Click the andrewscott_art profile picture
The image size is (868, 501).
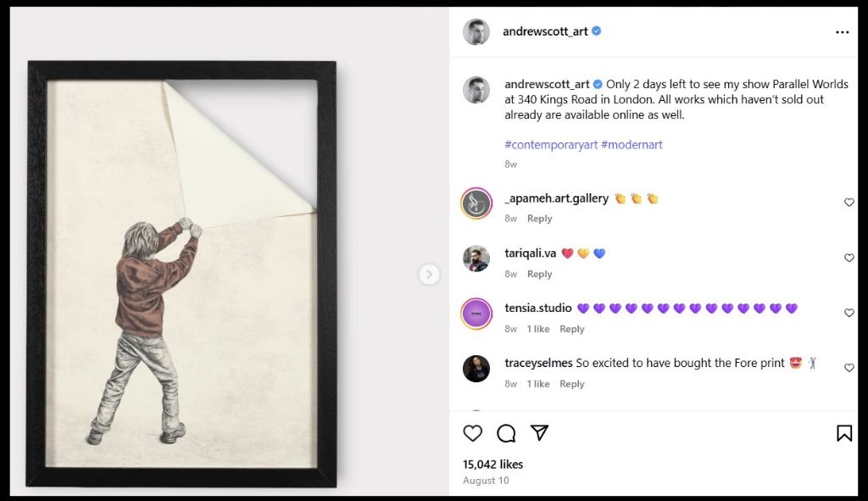click(x=476, y=31)
